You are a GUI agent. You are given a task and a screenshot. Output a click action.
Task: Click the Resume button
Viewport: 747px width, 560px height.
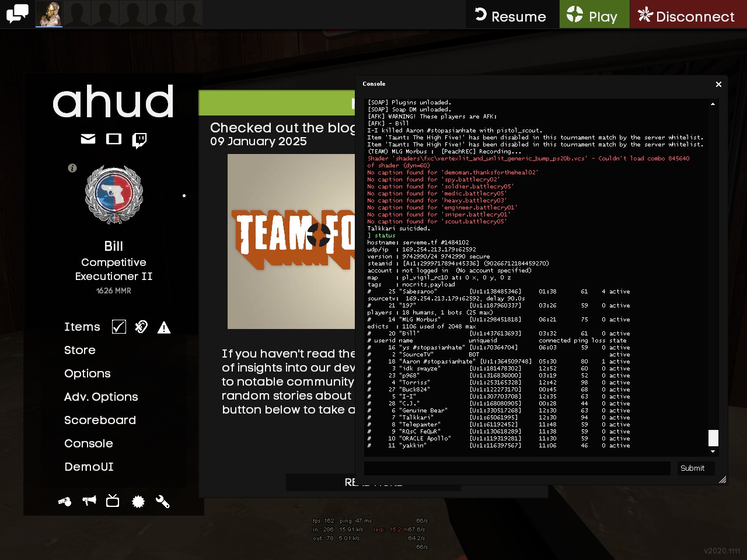[x=511, y=15]
